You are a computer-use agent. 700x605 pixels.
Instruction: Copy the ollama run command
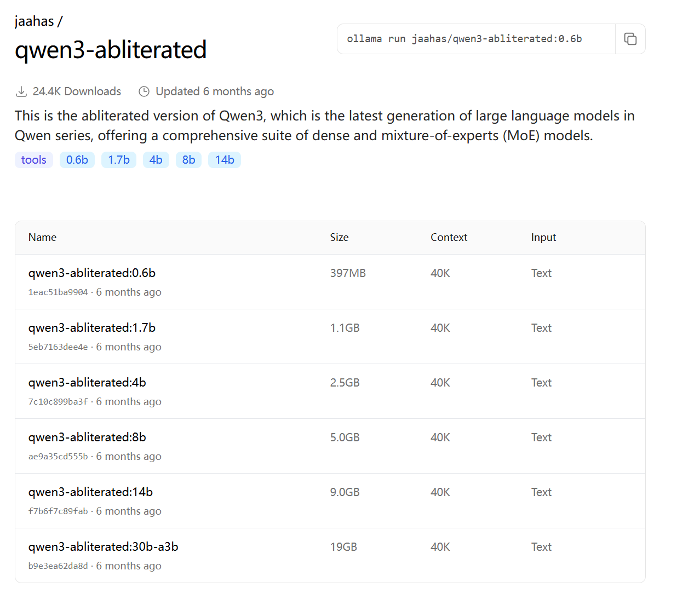pos(630,39)
